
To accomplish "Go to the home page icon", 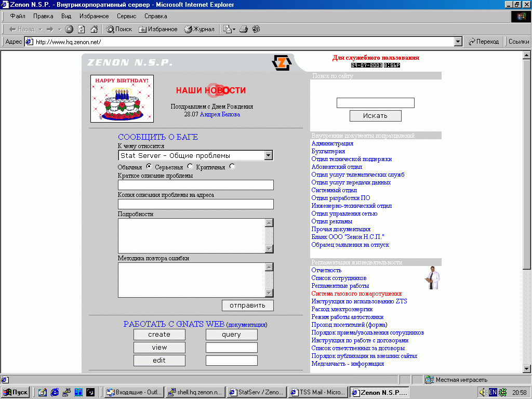I will 95,29.
